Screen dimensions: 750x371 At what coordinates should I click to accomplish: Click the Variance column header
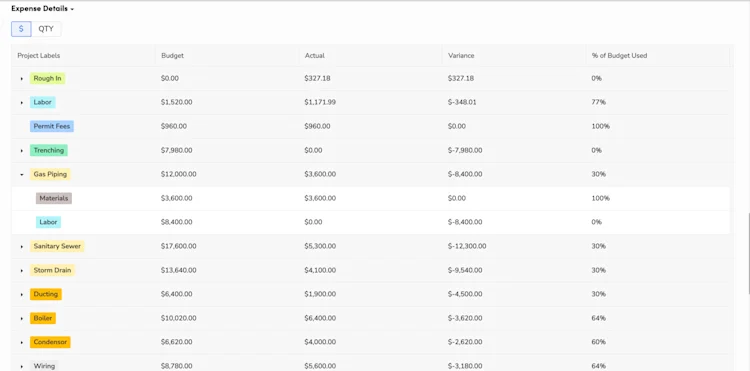[461, 55]
